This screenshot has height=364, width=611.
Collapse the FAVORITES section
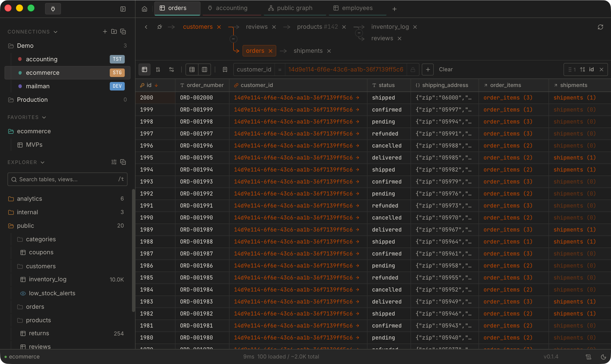(27, 117)
